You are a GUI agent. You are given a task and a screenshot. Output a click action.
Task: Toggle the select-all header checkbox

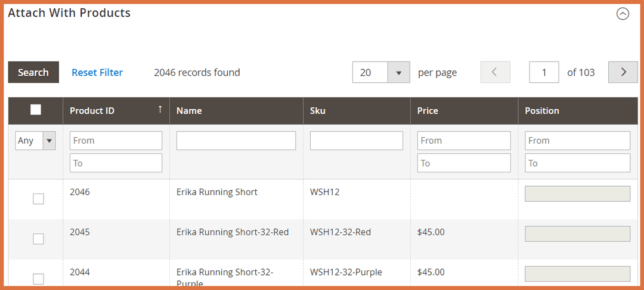click(x=36, y=110)
